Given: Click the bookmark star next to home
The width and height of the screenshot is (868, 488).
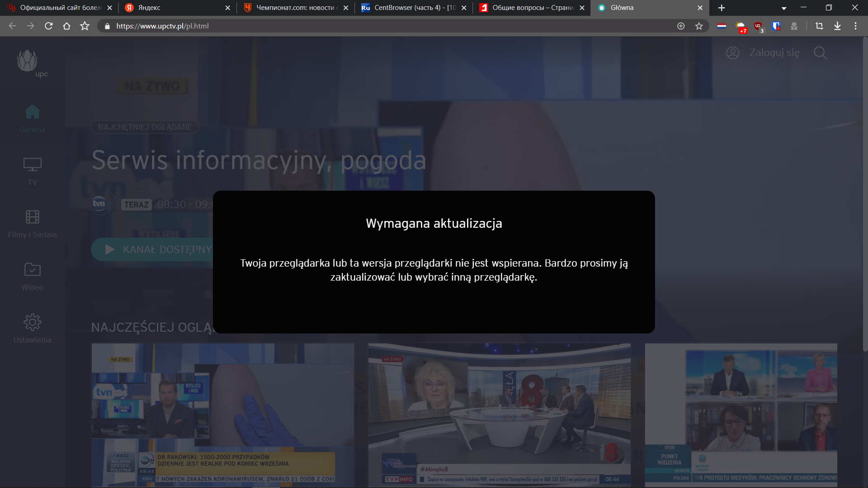Looking at the screenshot, I should click(85, 26).
